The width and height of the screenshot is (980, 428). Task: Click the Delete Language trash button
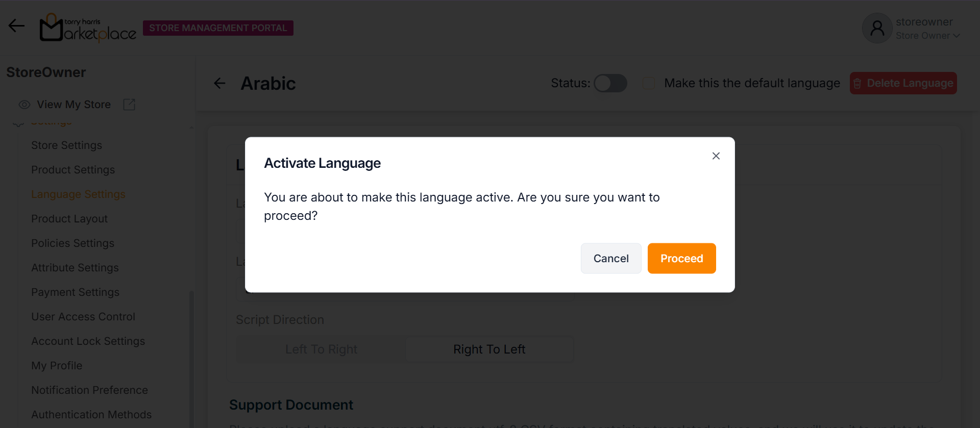(903, 83)
